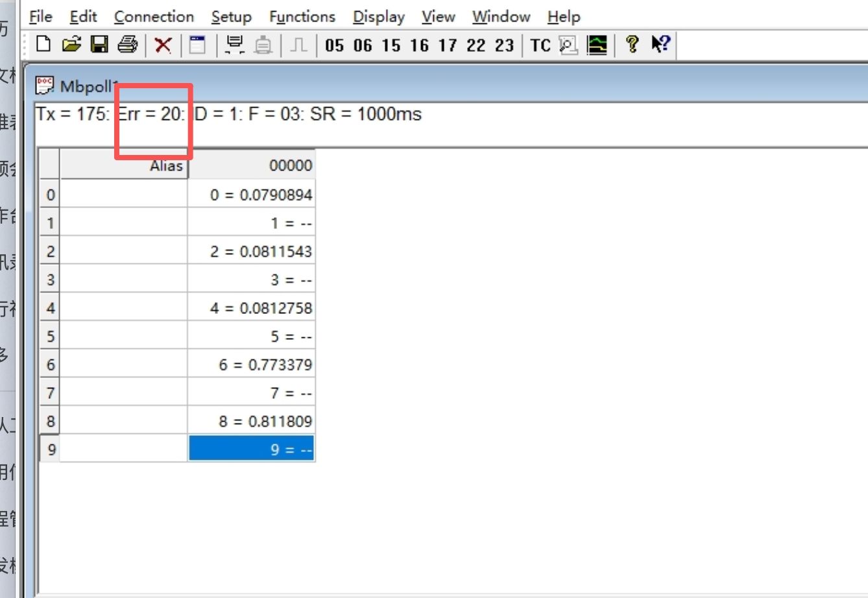
Task: Open the real-time chart icon
Action: (597, 45)
